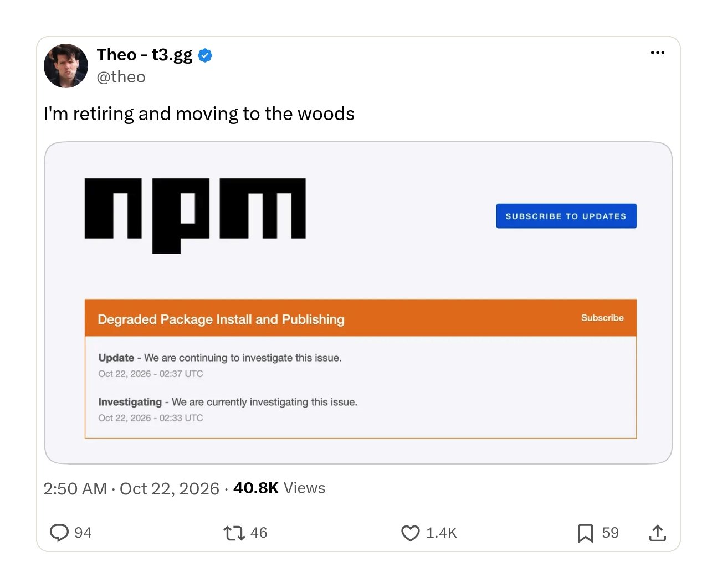Click the 94 replies count

83,533
